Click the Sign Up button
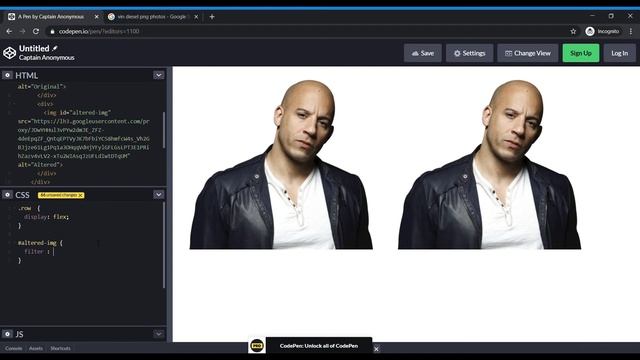The image size is (640, 360). [581, 53]
